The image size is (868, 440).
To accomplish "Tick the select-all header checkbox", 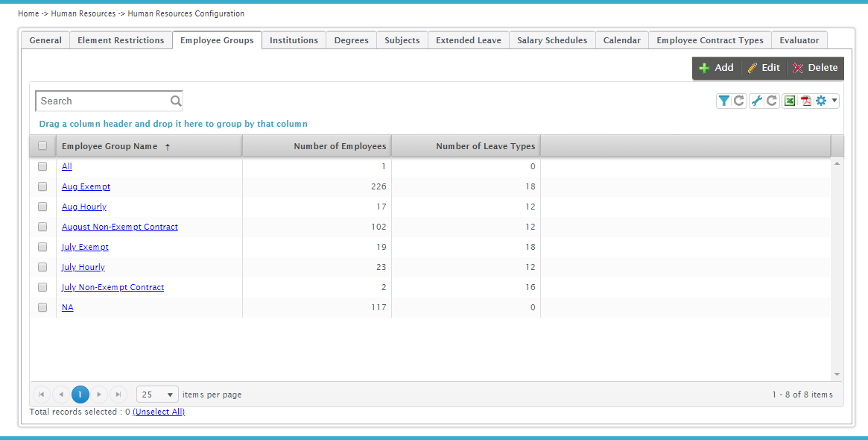I will pos(42,145).
